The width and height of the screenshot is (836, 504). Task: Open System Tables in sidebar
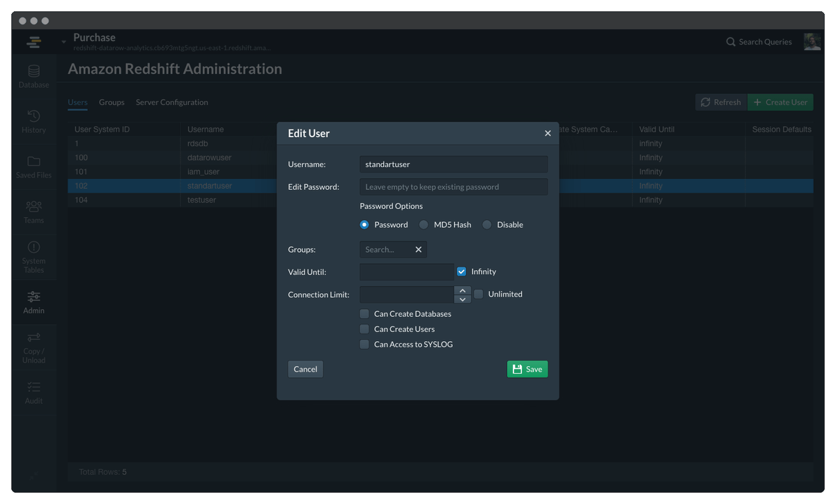click(x=33, y=257)
